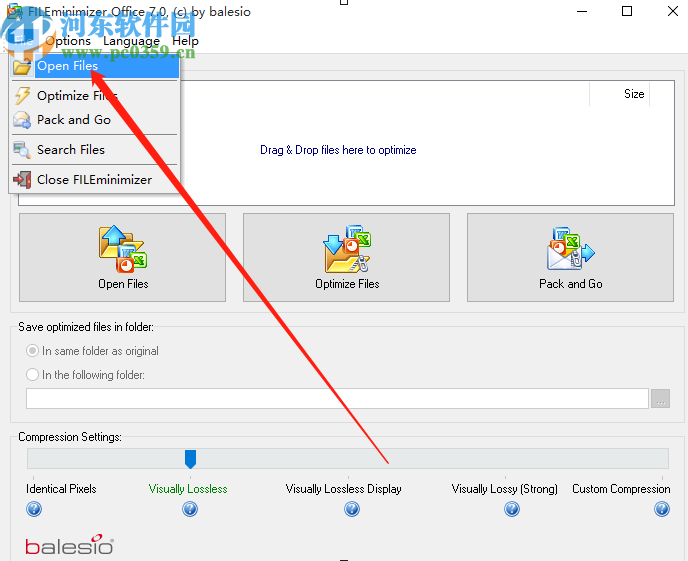Choose Optimize Files from the File menu
Screen dimensions: 688x561
94,96
